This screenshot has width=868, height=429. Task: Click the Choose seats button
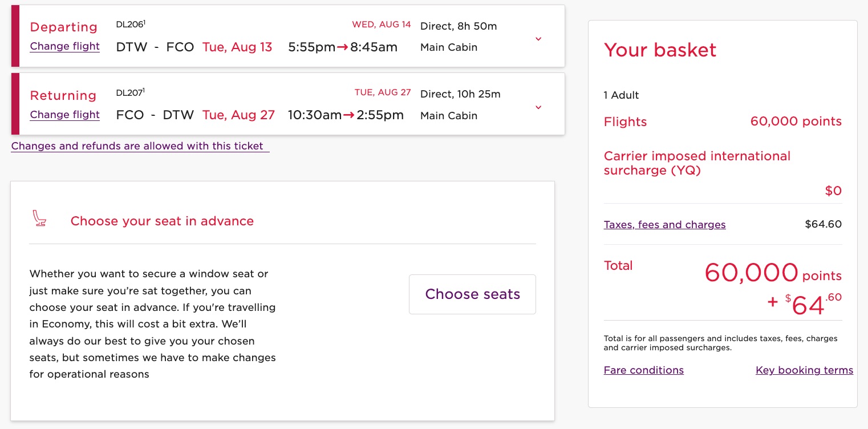pyautogui.click(x=472, y=294)
